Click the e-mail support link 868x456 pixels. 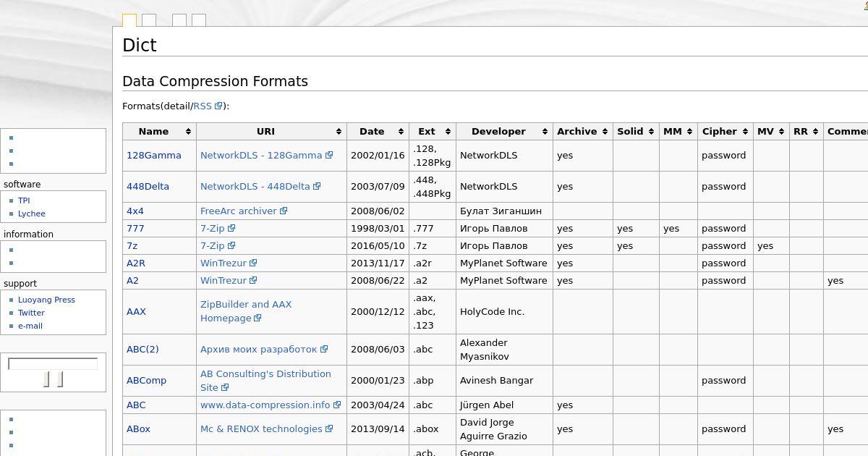coord(30,326)
